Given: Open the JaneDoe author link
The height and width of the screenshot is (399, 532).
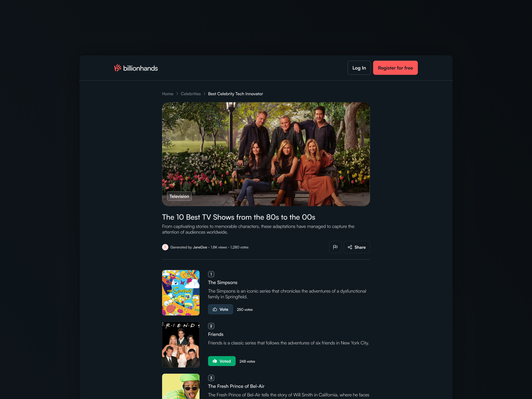Looking at the screenshot, I should click(200, 247).
